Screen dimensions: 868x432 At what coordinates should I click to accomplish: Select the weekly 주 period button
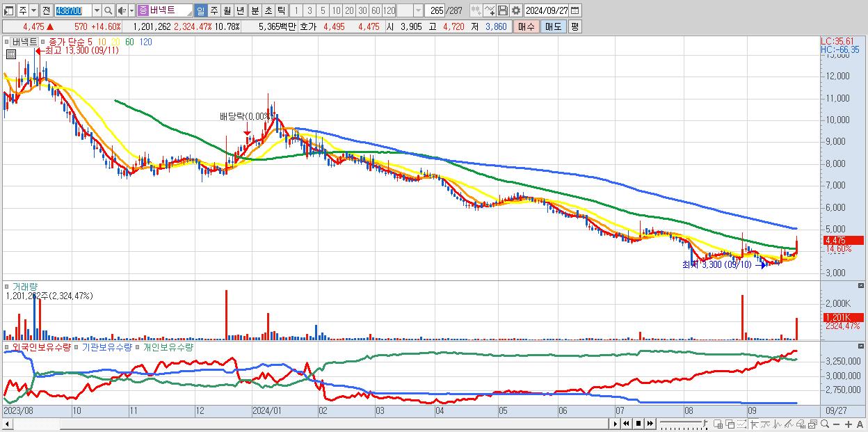coord(214,10)
